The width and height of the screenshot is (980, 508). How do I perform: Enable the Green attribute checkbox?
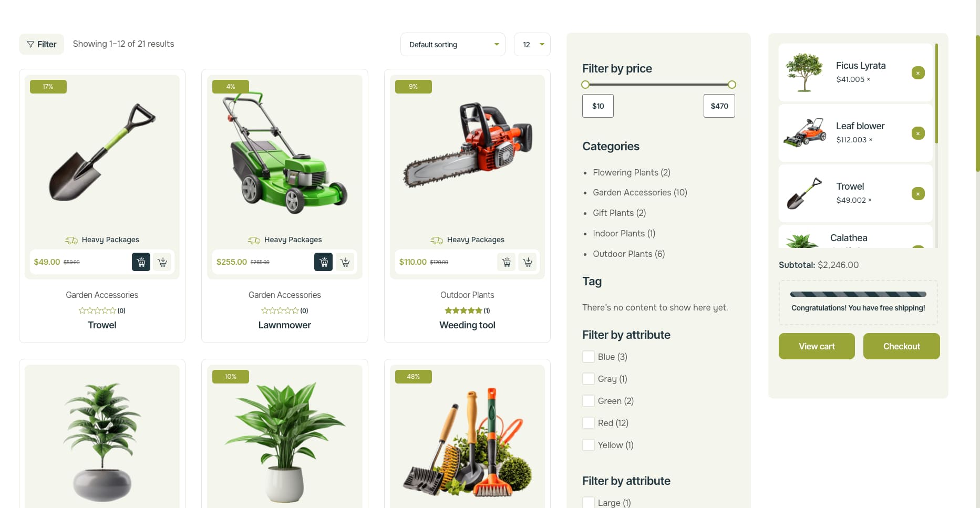[589, 401]
